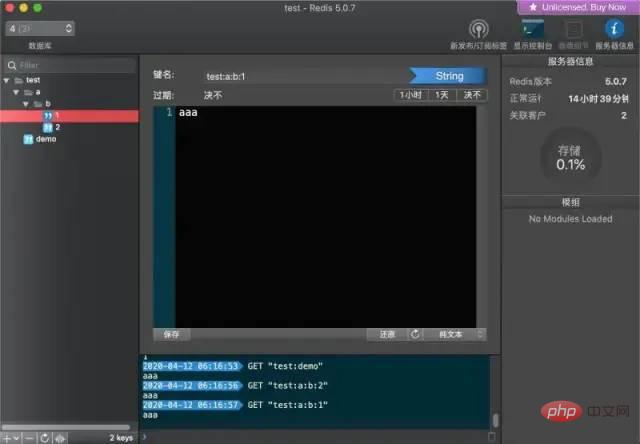Screen dimensions: 640x444
Task: Show the console via terminal icon
Action: 526,30
